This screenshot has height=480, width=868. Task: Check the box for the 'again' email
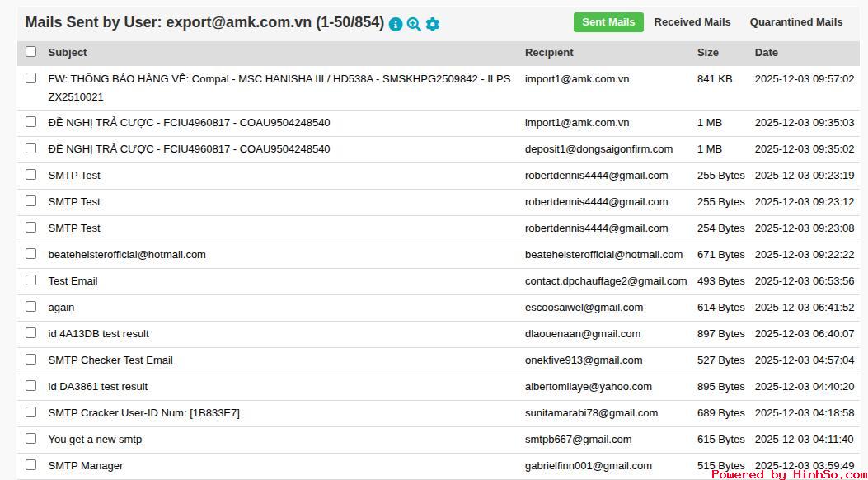(31, 307)
